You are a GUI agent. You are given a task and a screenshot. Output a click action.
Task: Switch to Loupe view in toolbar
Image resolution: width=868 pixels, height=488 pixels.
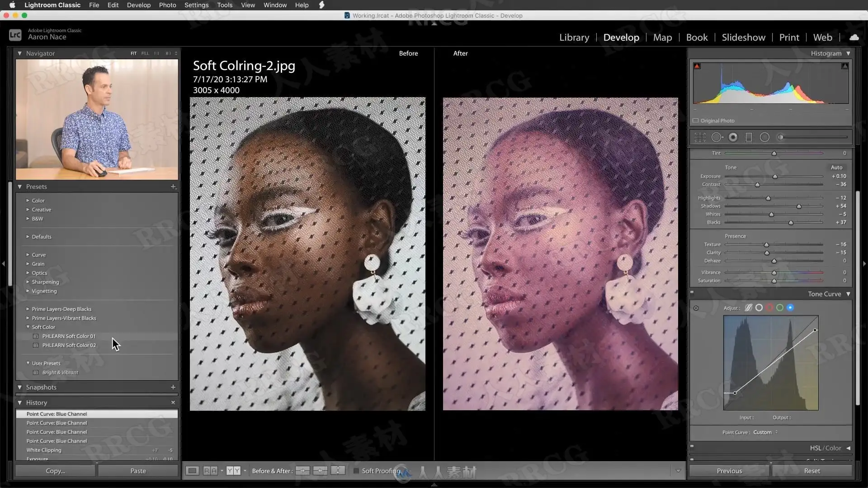click(192, 471)
